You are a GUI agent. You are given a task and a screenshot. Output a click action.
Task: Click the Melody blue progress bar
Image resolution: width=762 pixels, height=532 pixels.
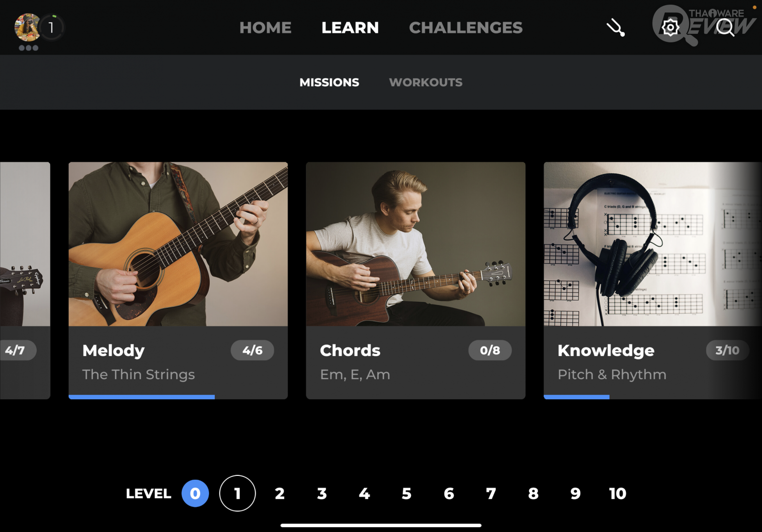(x=141, y=397)
